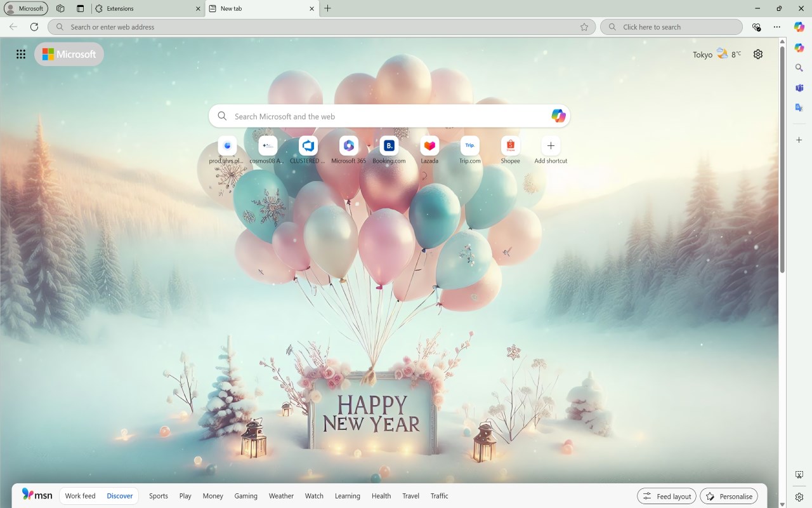Add a new shortcut tile
This screenshot has width=812, height=508.
(551, 150)
